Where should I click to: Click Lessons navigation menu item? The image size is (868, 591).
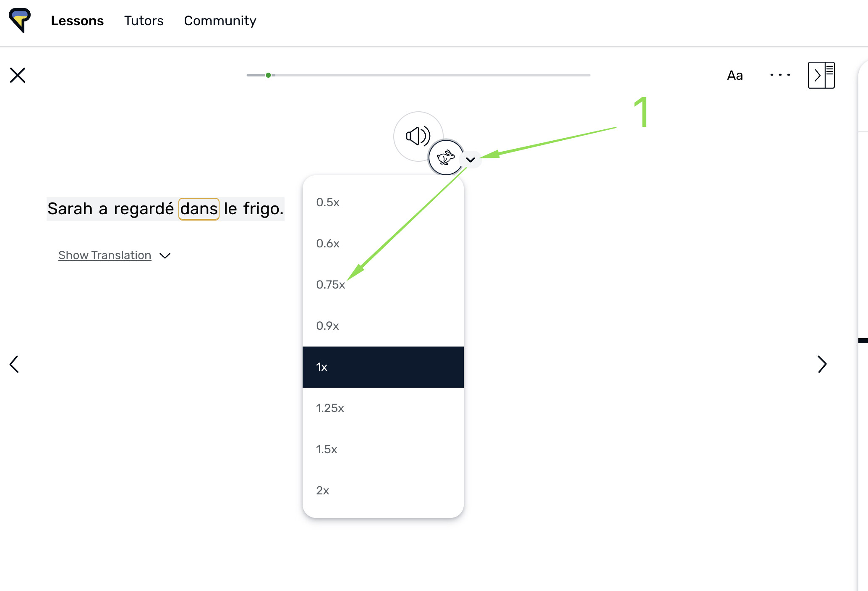point(77,20)
